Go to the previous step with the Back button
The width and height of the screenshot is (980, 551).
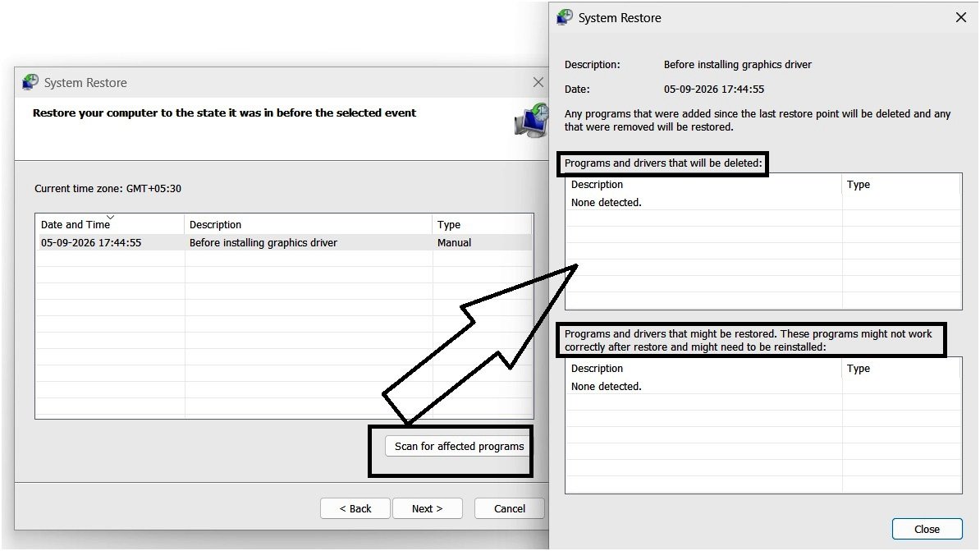355,508
